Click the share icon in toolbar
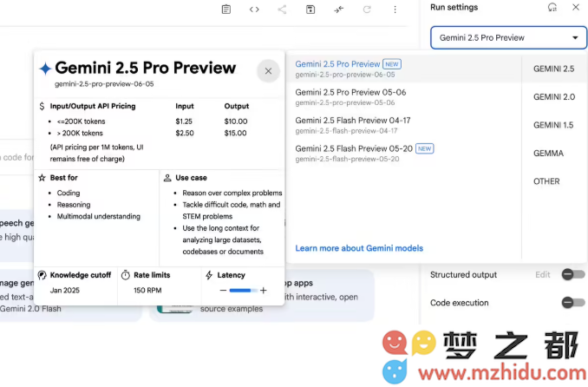Screen dimensions: 588x387 (282, 10)
